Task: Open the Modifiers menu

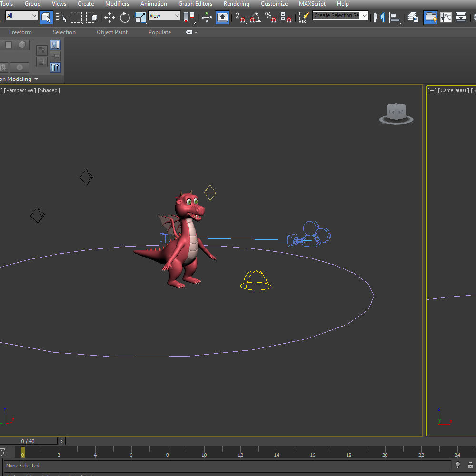Action: [117, 4]
